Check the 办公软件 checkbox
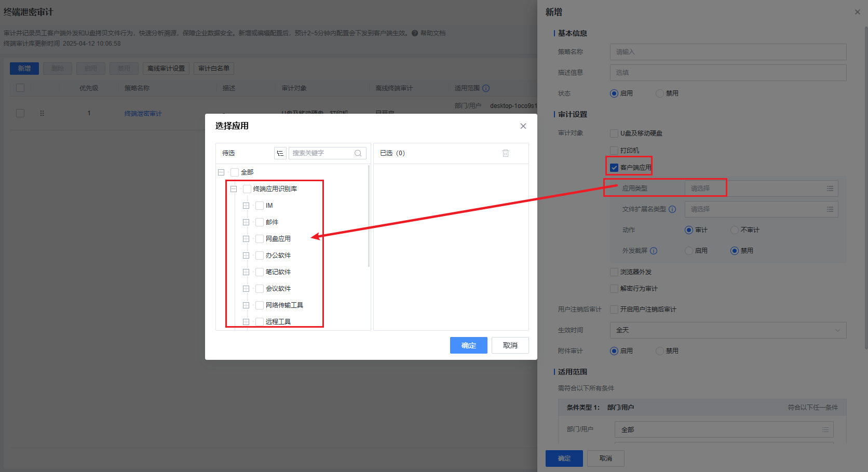868x472 pixels. tap(260, 255)
